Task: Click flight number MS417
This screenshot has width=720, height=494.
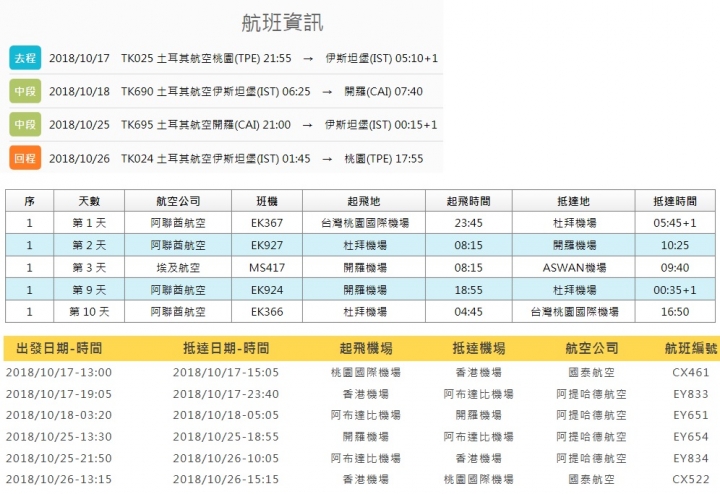Action: (x=267, y=268)
